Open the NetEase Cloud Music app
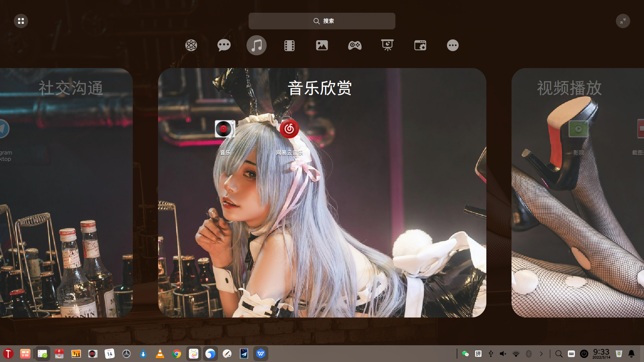The width and height of the screenshot is (644, 362). 289,129
